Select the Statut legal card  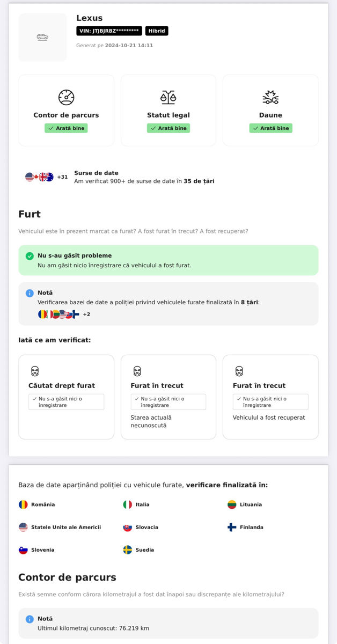click(x=169, y=111)
